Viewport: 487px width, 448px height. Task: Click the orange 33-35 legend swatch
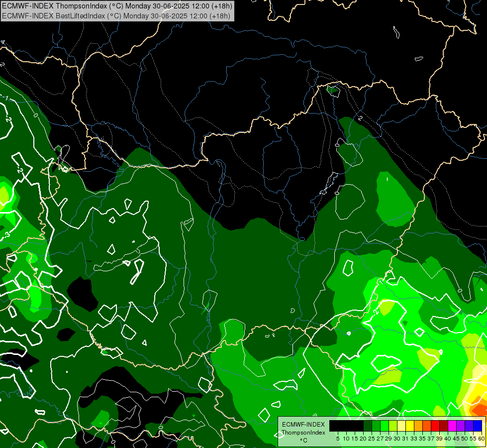coord(418,426)
